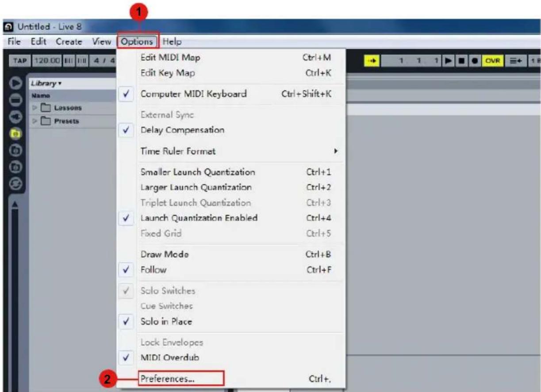
Task: Toggle MIDI Overdub option
Action: (231, 358)
